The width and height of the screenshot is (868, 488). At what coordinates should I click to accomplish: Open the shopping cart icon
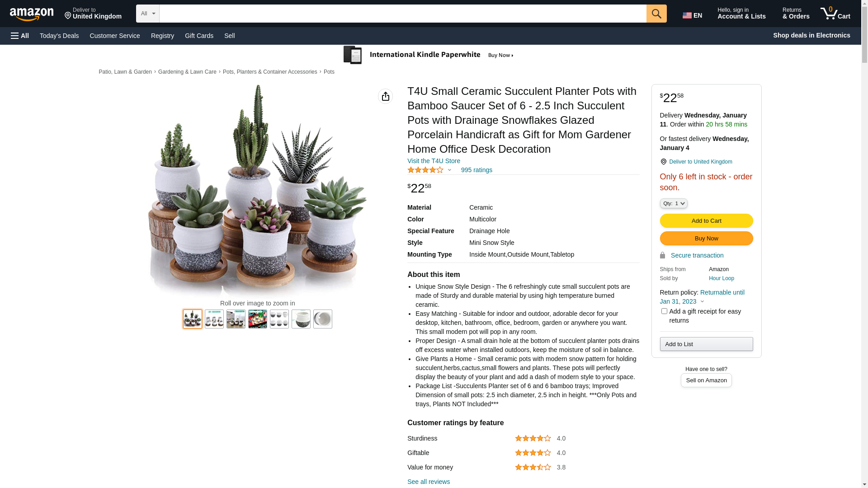[835, 14]
